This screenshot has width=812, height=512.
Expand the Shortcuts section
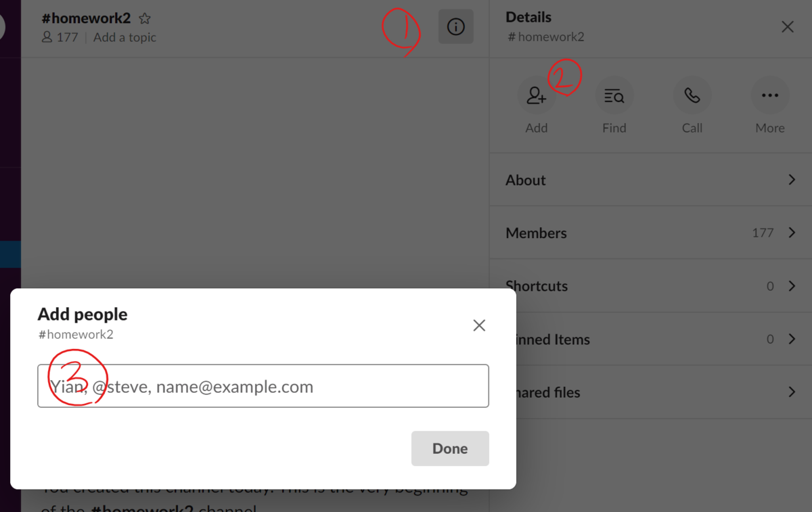651,286
